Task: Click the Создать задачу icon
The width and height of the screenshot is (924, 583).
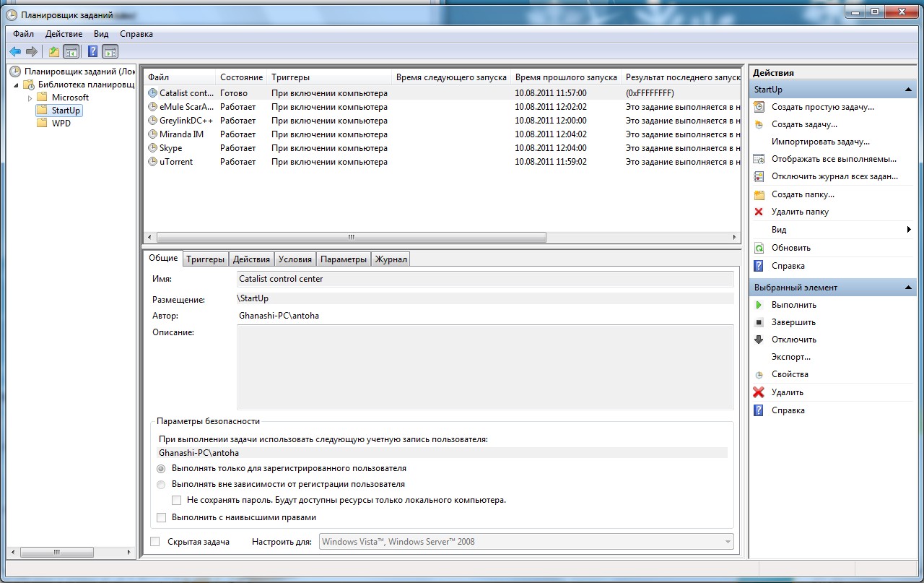Action: (x=759, y=124)
